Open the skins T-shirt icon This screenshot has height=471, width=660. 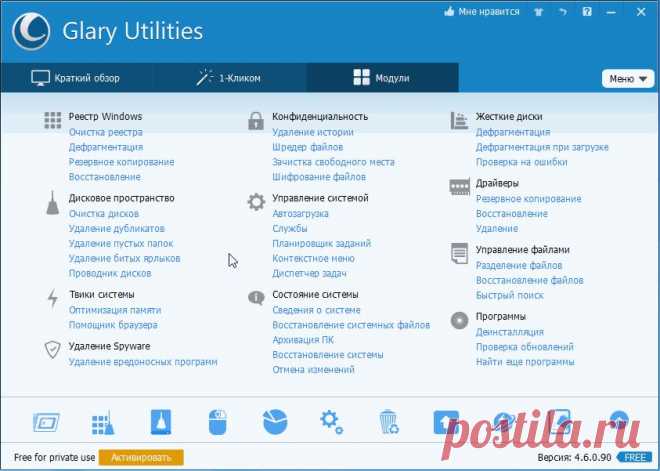(538, 12)
